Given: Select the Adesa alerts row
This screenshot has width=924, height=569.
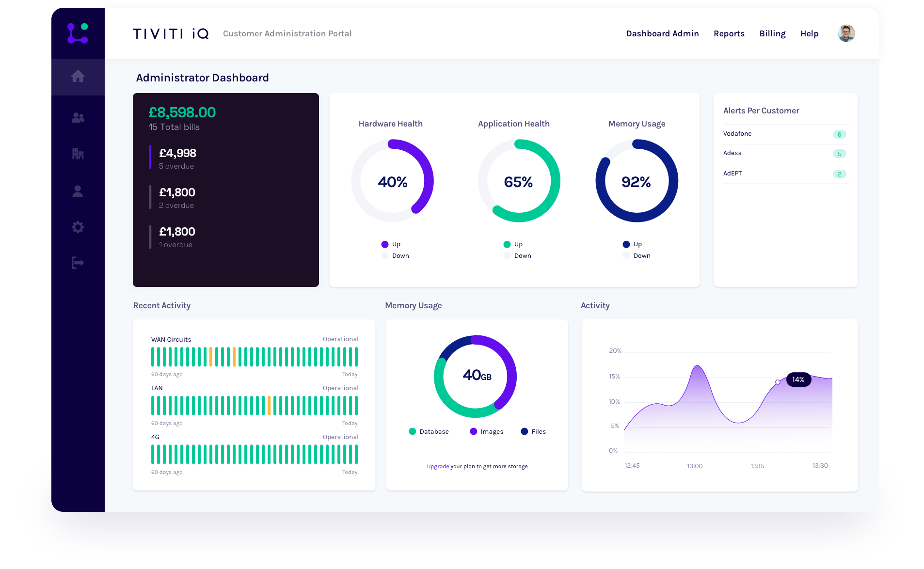Looking at the screenshot, I should pos(785,154).
